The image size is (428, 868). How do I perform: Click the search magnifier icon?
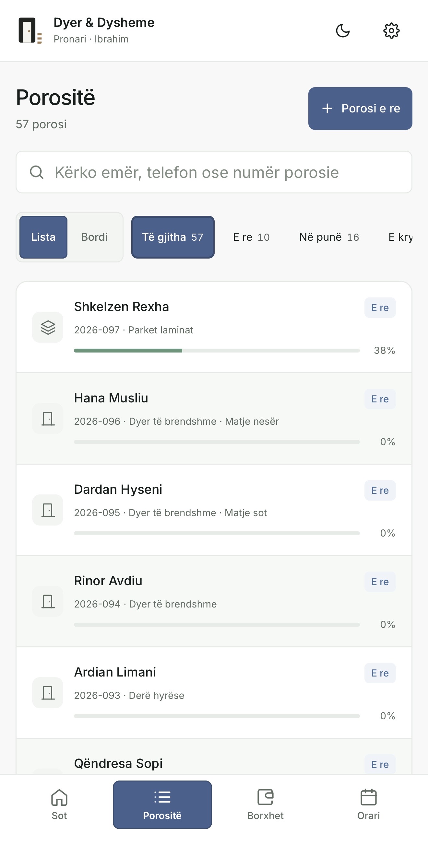pyautogui.click(x=36, y=172)
